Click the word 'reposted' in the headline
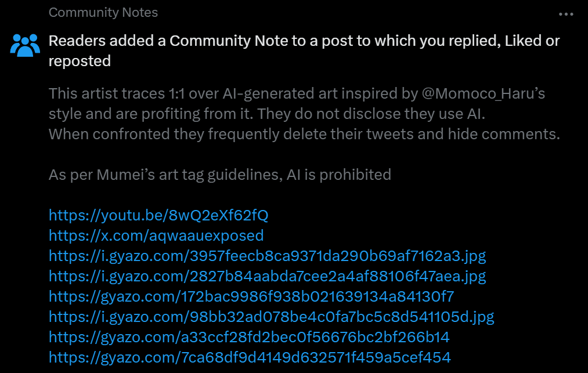 point(80,61)
